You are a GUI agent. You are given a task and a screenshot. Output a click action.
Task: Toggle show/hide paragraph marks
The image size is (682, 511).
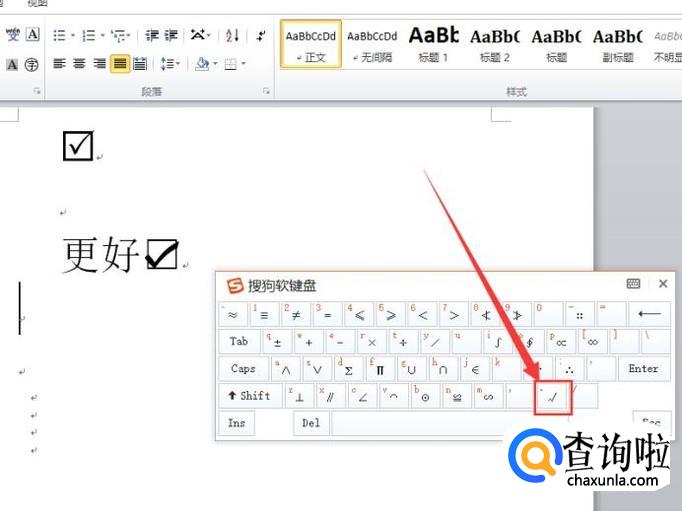pos(261,35)
